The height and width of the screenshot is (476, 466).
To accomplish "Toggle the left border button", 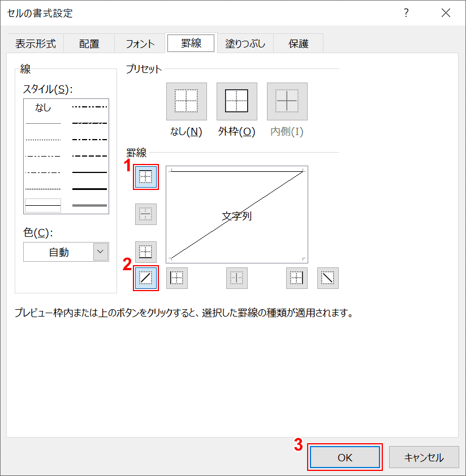I will (x=177, y=278).
